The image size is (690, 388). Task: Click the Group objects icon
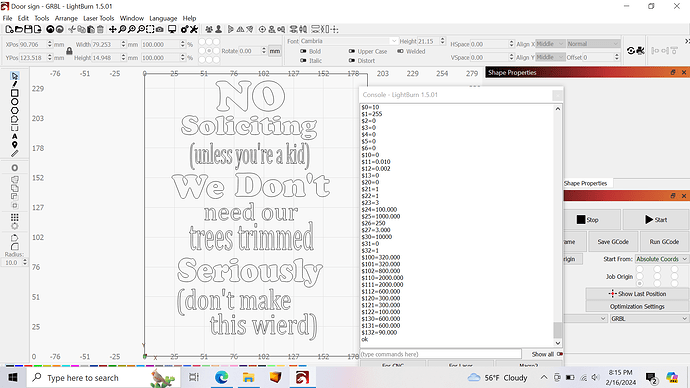tap(209, 29)
